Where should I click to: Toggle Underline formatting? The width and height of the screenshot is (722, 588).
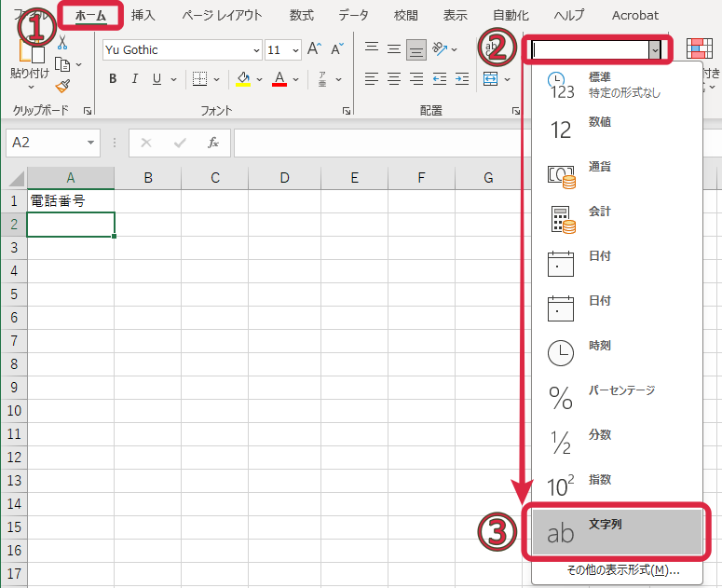point(157,78)
